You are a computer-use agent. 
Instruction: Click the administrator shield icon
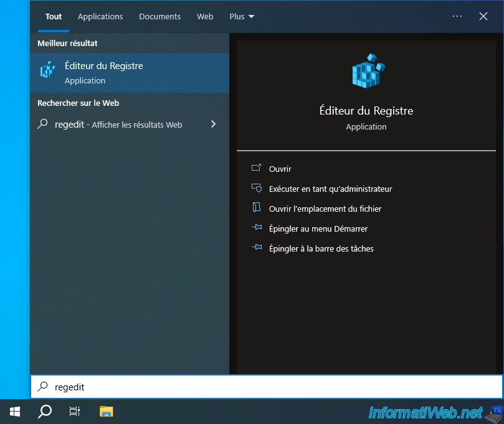pos(256,188)
